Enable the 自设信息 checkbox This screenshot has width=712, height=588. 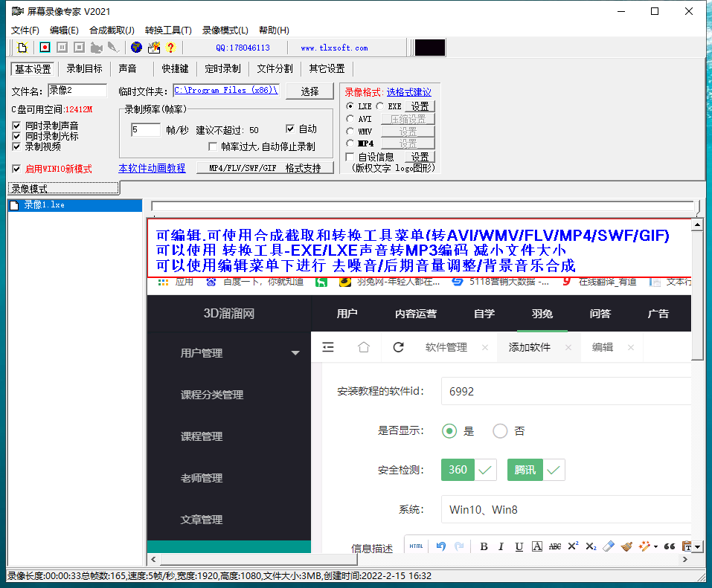pos(350,157)
